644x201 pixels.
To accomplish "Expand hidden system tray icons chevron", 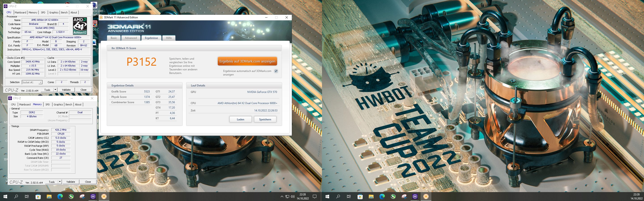I will 282,197.
